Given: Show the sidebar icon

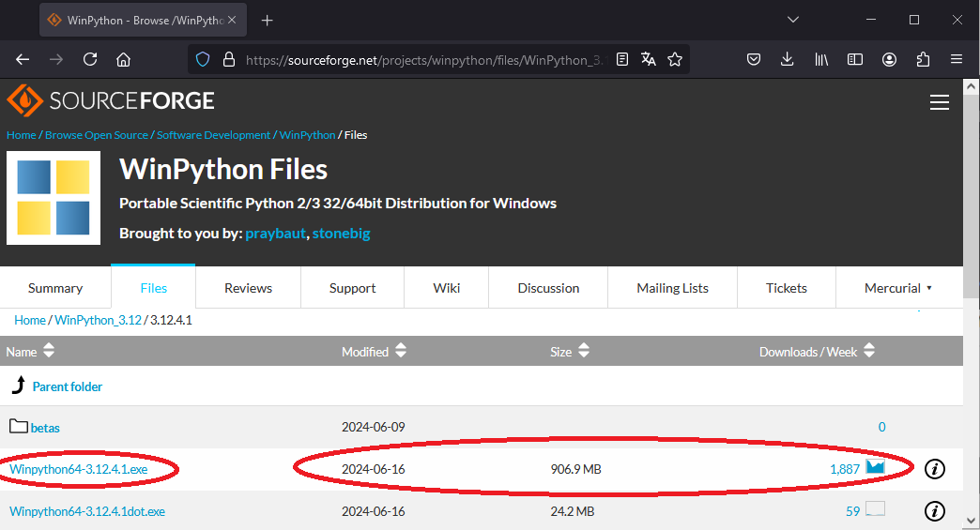Looking at the screenshot, I should (x=855, y=59).
